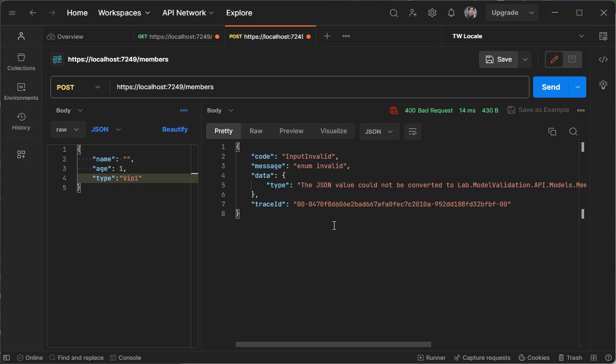
Task: Open the code snippet panel icon
Action: pyautogui.click(x=603, y=59)
